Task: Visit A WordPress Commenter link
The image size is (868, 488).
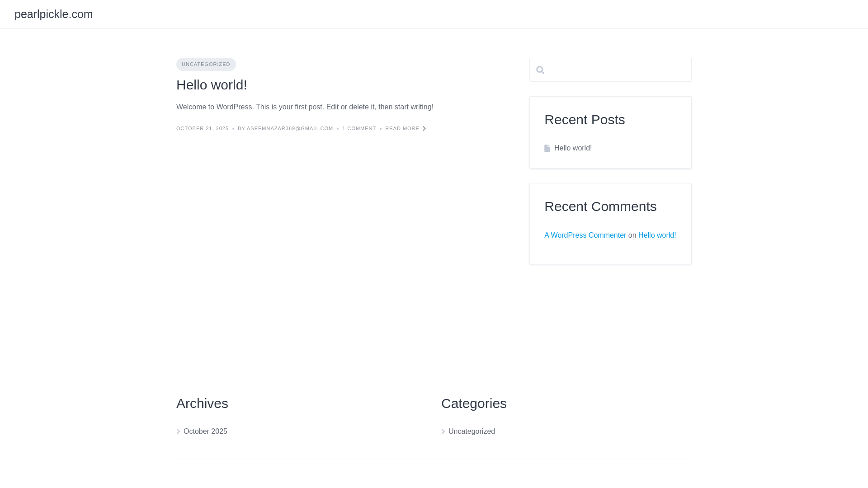Action: click(585, 235)
